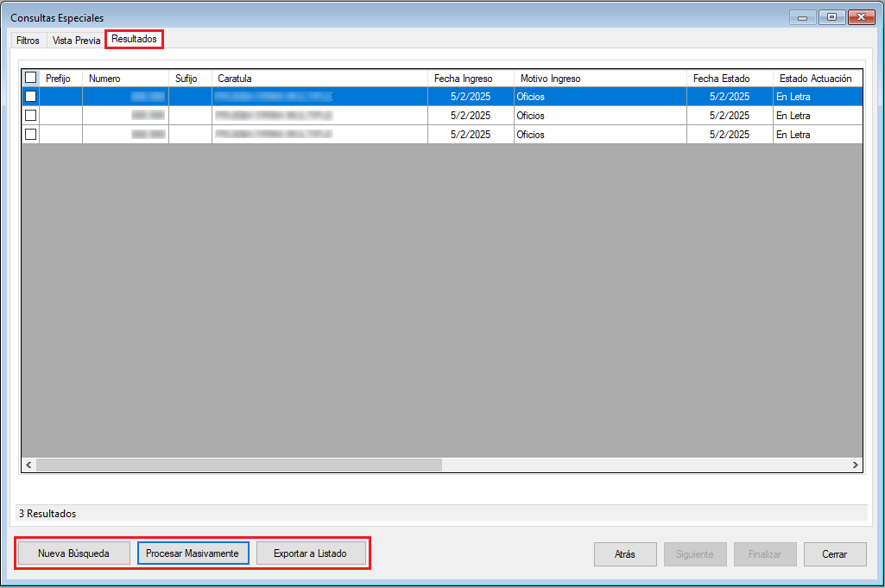This screenshot has height=588, width=885.
Task: Tick the third result row checkbox
Action: (30, 135)
